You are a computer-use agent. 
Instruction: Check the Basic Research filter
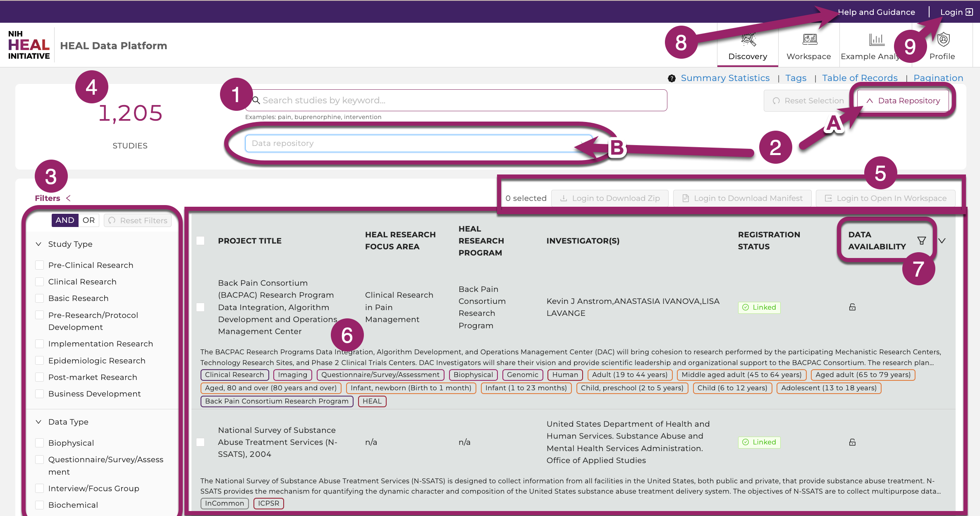pyautogui.click(x=40, y=298)
